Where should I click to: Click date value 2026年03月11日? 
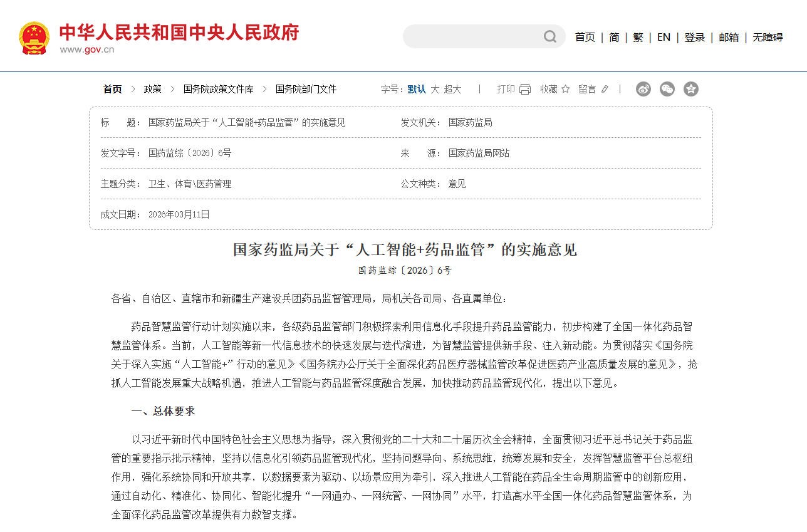179,214
